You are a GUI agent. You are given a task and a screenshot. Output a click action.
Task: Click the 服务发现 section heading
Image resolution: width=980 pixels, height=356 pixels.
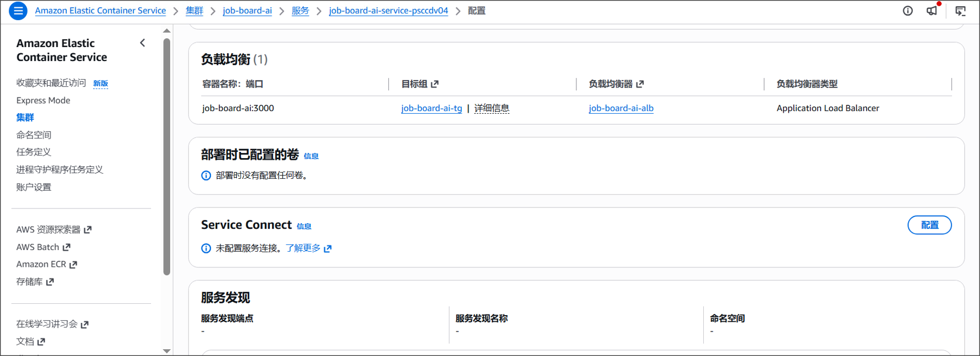pos(226,298)
